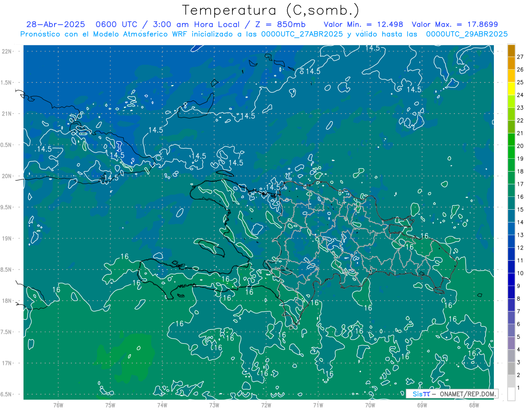Select the initialization stamp "0000UTC_27ABR2025"
Image resolution: width=532 pixels, height=411 pixels.
(x=302, y=34)
